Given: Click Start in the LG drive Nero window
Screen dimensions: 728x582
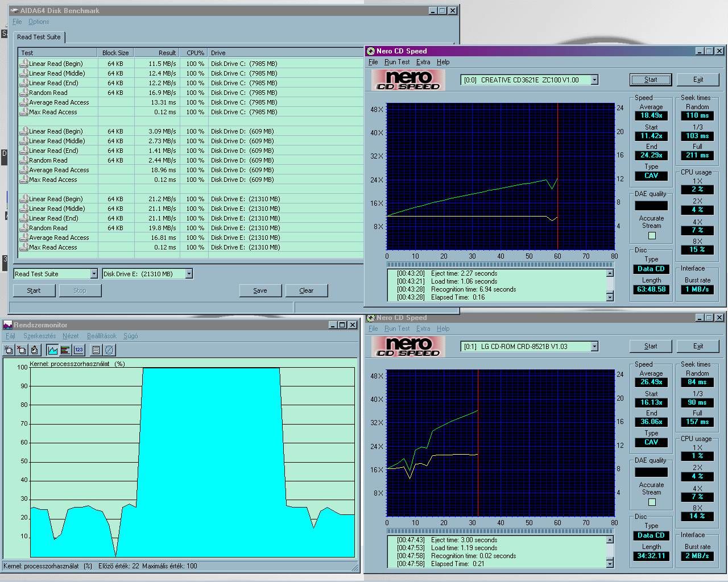Looking at the screenshot, I should tap(651, 346).
